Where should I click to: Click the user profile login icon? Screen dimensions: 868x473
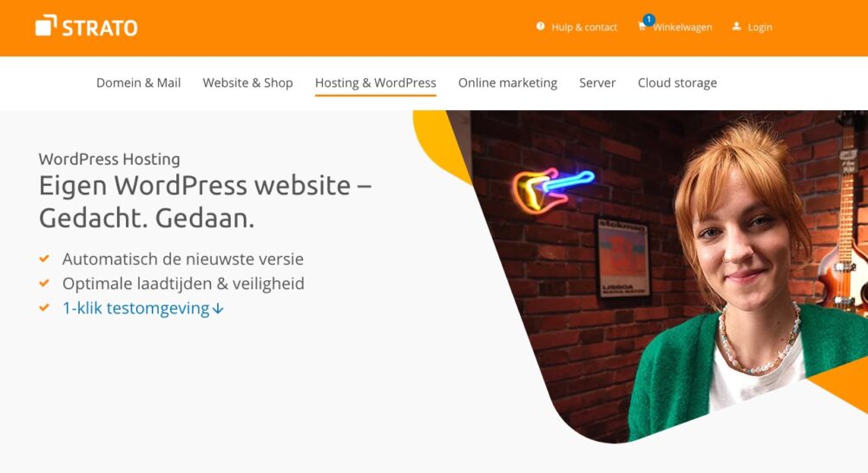pyautogui.click(x=736, y=26)
